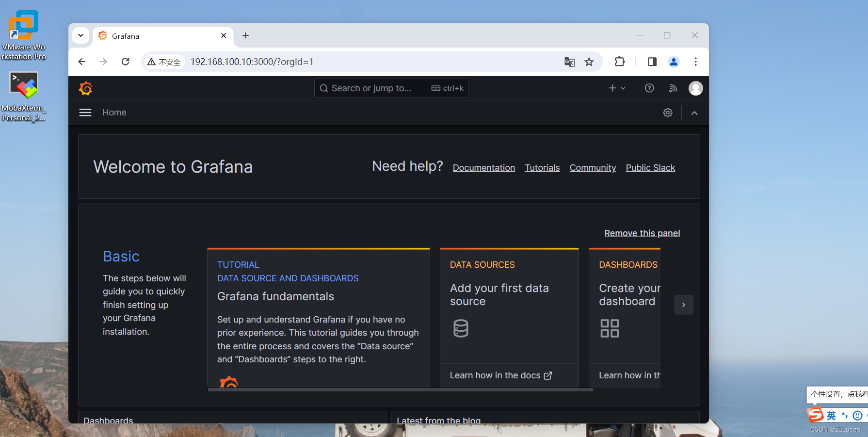Collapse the top bar with the chevron-up icon
The image size is (868, 437).
tap(694, 113)
